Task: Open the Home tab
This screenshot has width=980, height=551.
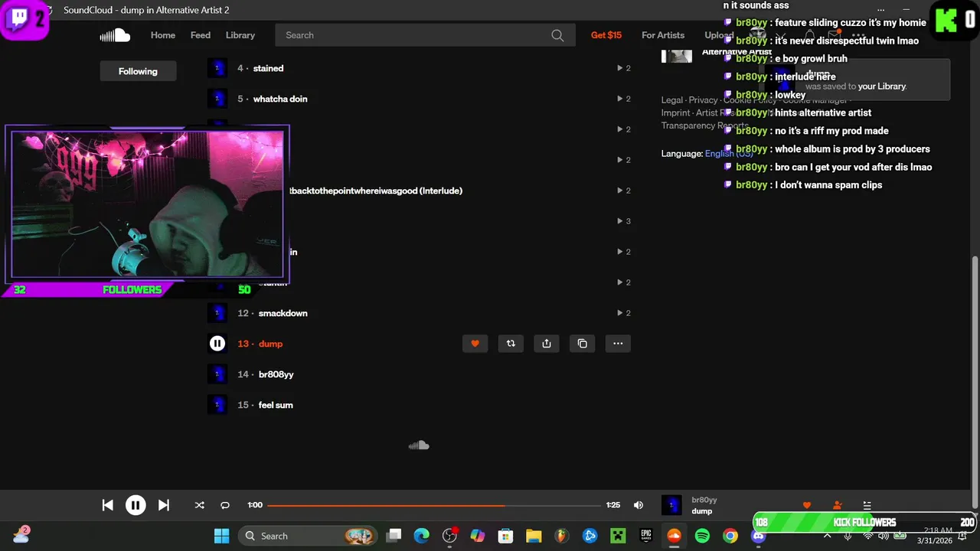Action: coord(163,35)
